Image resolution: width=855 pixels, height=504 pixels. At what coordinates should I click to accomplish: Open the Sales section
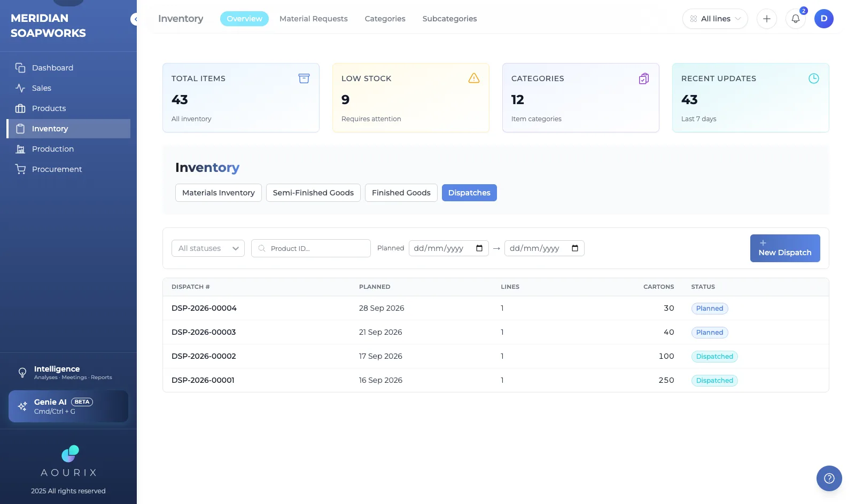(68, 88)
